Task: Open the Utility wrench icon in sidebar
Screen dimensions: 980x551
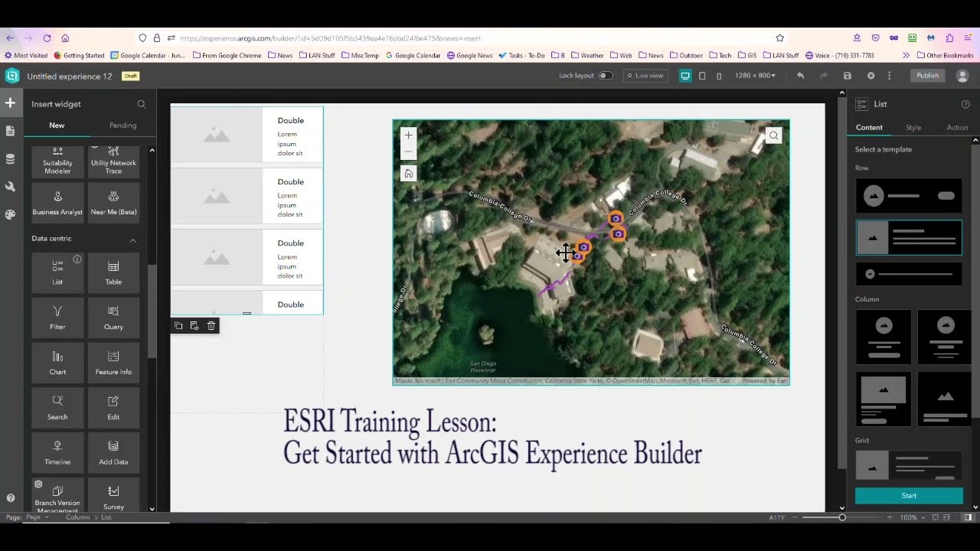Action: tap(10, 187)
